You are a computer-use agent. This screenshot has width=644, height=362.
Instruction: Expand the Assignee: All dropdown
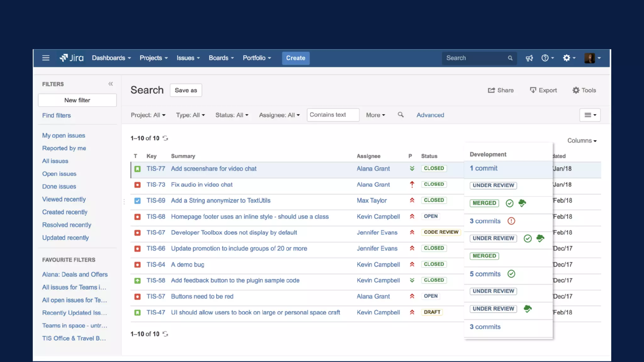[x=279, y=115]
